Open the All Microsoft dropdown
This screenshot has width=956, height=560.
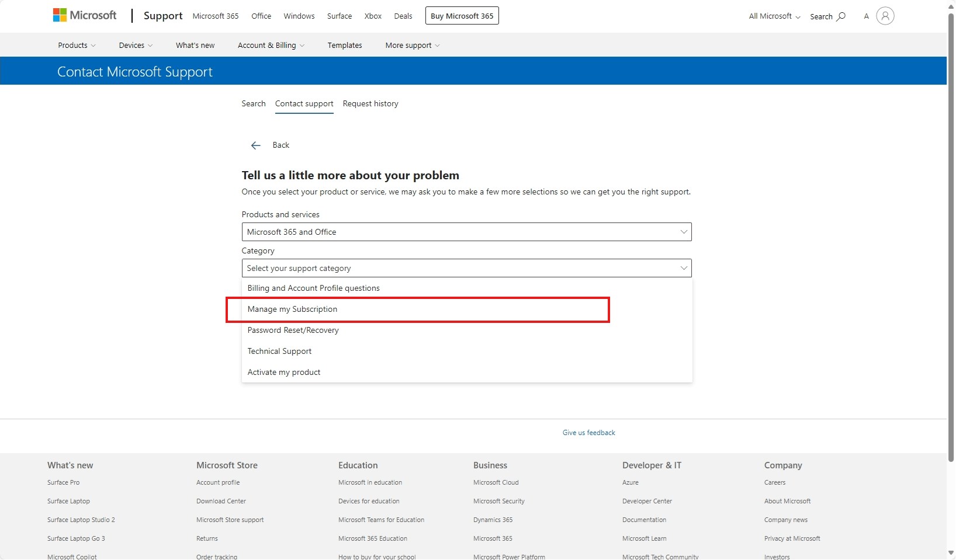774,16
